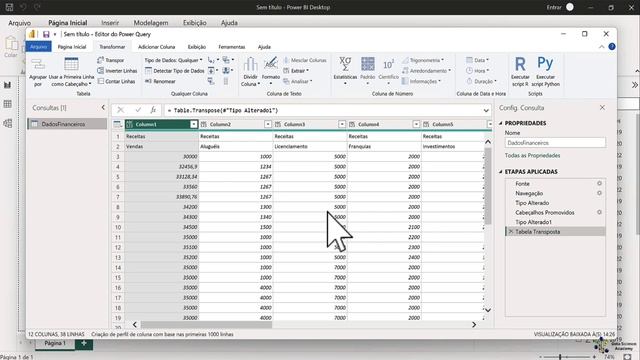
Task: Open the Column1 filter dropdown
Action: click(x=193, y=124)
